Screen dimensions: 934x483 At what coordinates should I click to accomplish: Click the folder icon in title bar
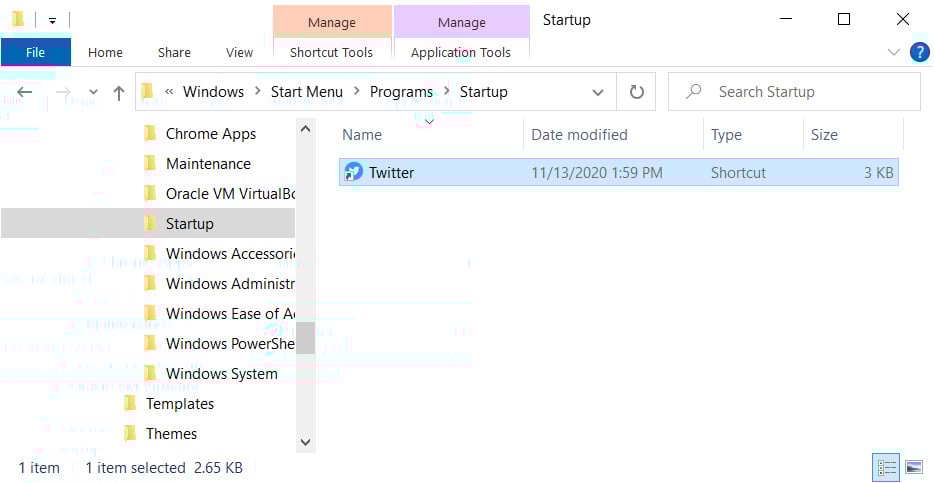point(18,20)
